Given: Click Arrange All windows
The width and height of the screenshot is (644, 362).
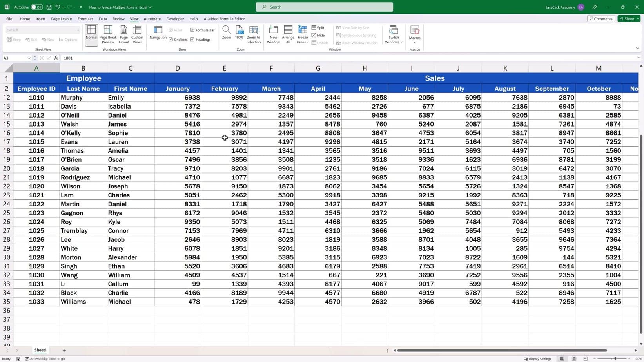Looking at the screenshot, I should tap(288, 34).
